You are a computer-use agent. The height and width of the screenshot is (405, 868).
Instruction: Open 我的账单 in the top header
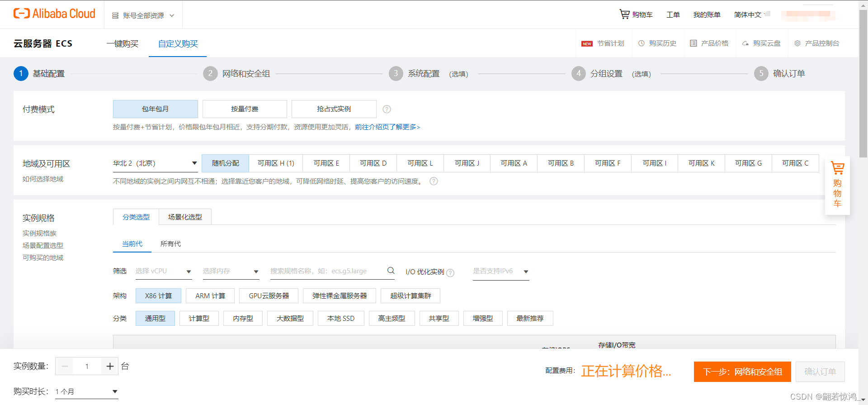[707, 15]
